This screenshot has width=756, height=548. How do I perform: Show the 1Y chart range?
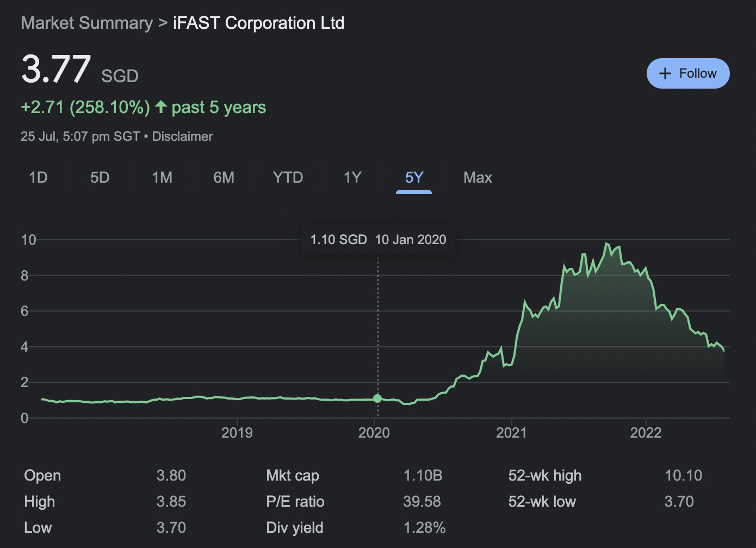point(352,178)
